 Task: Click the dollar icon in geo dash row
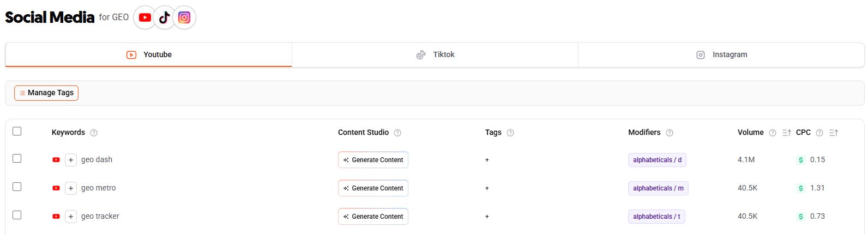tap(800, 160)
